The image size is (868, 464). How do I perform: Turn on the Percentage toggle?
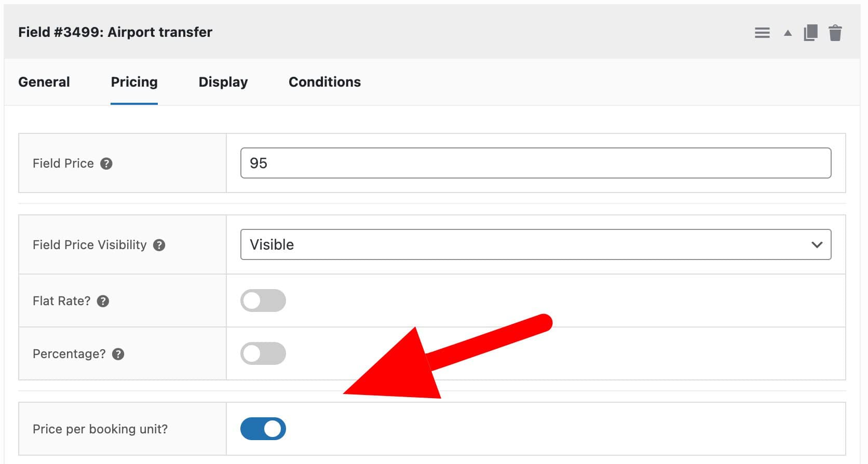pyautogui.click(x=263, y=353)
